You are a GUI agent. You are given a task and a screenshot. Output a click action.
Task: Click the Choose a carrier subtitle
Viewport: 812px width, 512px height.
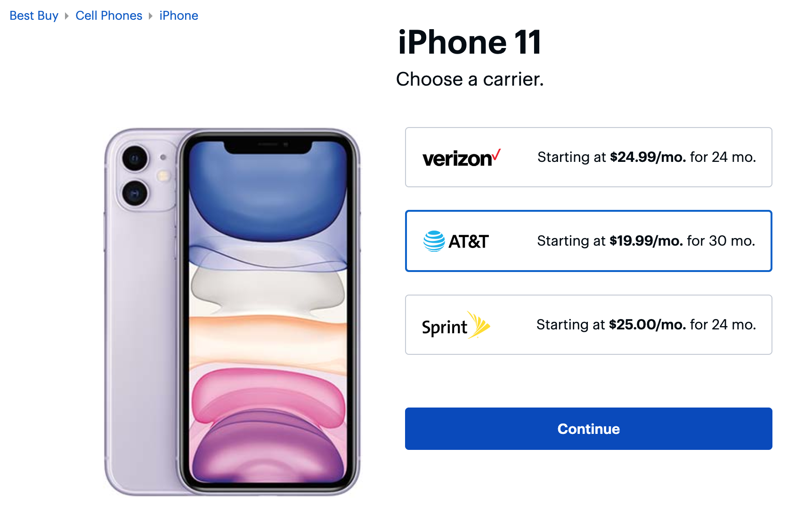point(470,79)
